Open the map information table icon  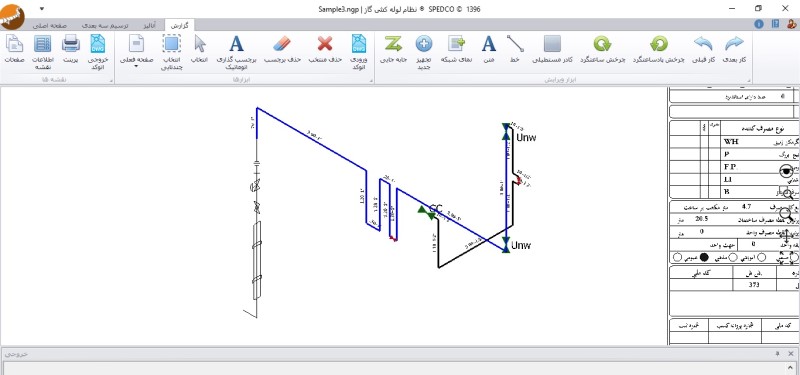coord(43,44)
